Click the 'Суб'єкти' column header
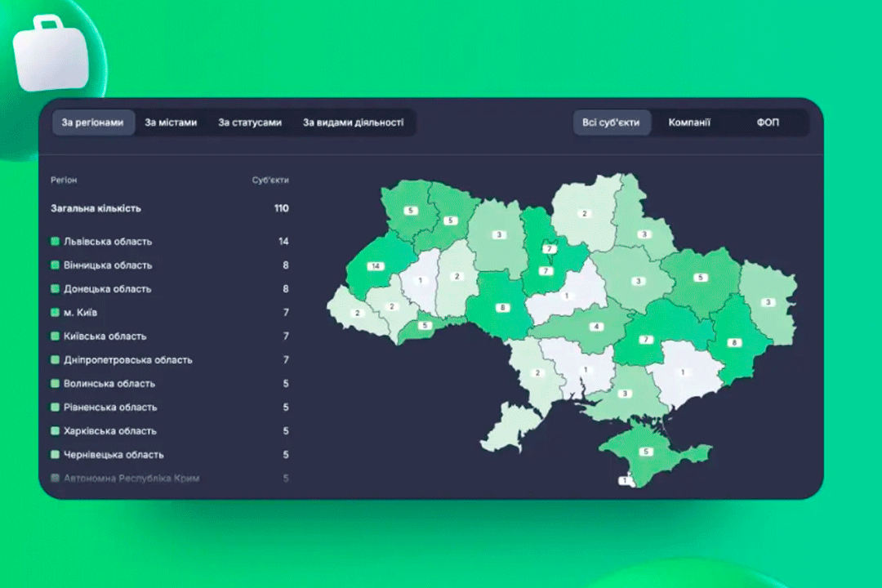 [x=270, y=180]
